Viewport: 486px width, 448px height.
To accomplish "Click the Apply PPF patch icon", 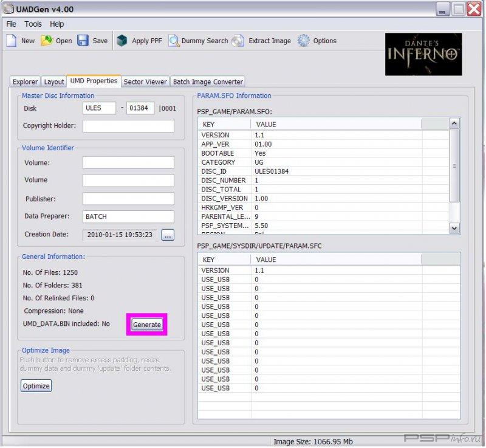I will pyautogui.click(x=122, y=41).
